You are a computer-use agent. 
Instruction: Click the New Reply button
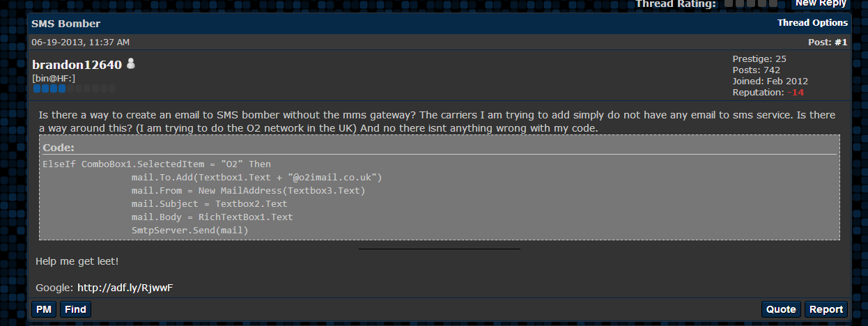(x=821, y=3)
